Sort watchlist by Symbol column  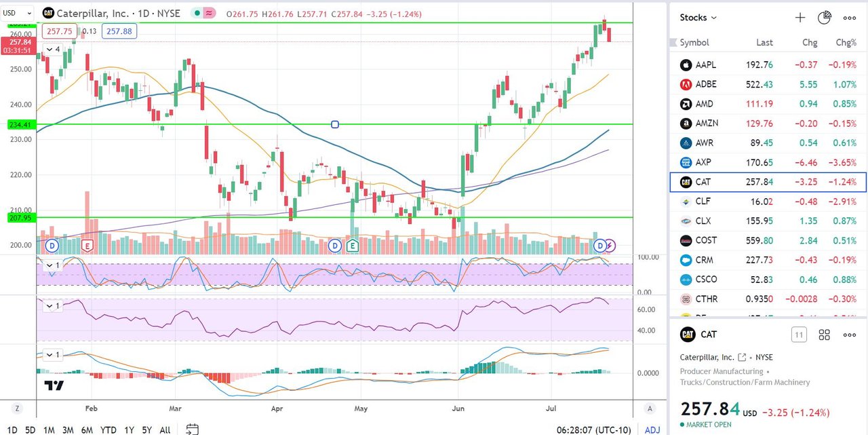point(694,42)
